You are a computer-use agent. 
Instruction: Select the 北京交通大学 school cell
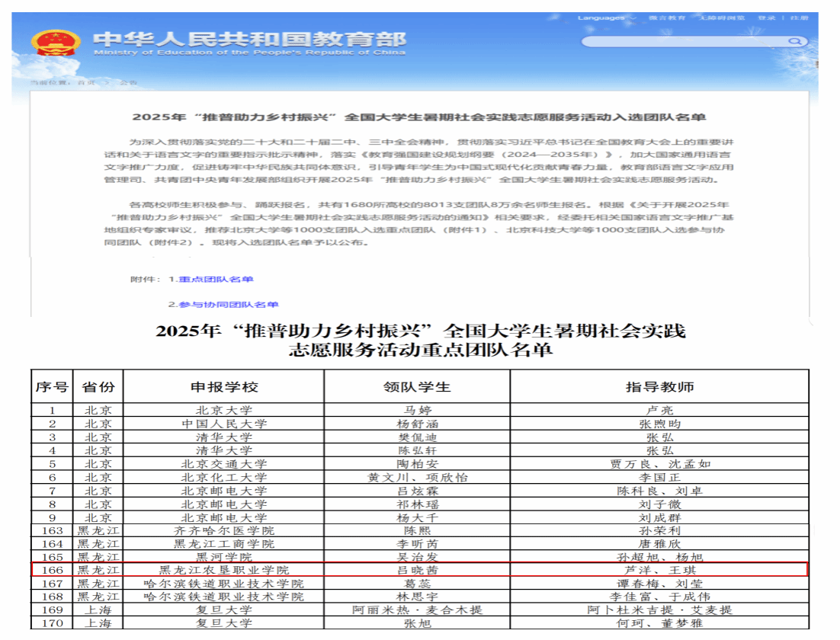pos(224,464)
